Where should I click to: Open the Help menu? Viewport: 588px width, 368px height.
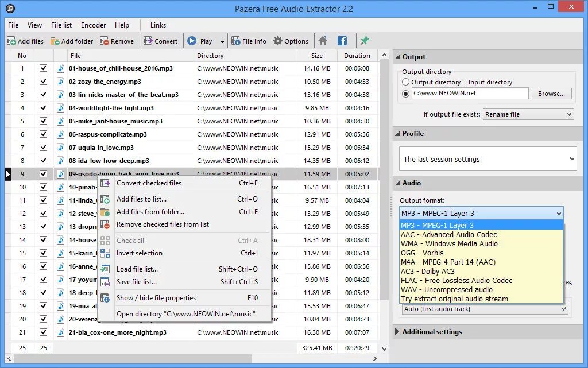click(122, 25)
